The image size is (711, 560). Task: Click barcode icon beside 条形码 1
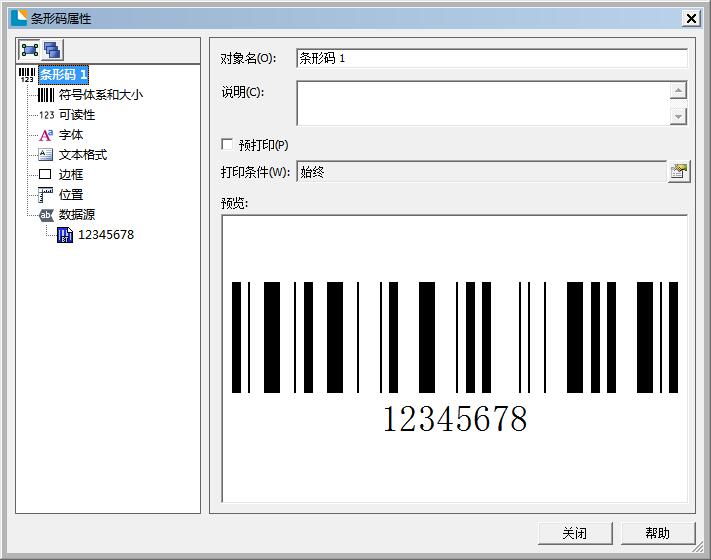(x=27, y=75)
